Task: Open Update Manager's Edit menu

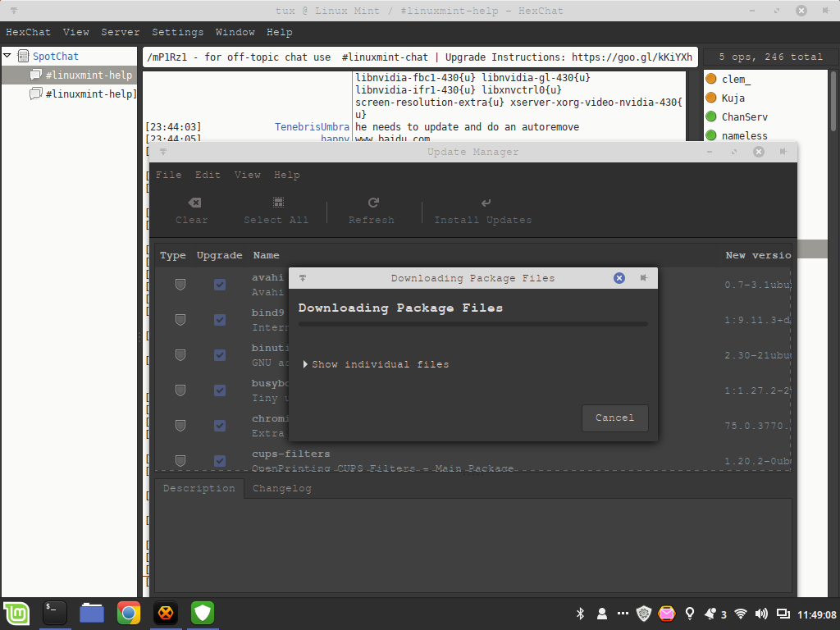Action: (208, 175)
